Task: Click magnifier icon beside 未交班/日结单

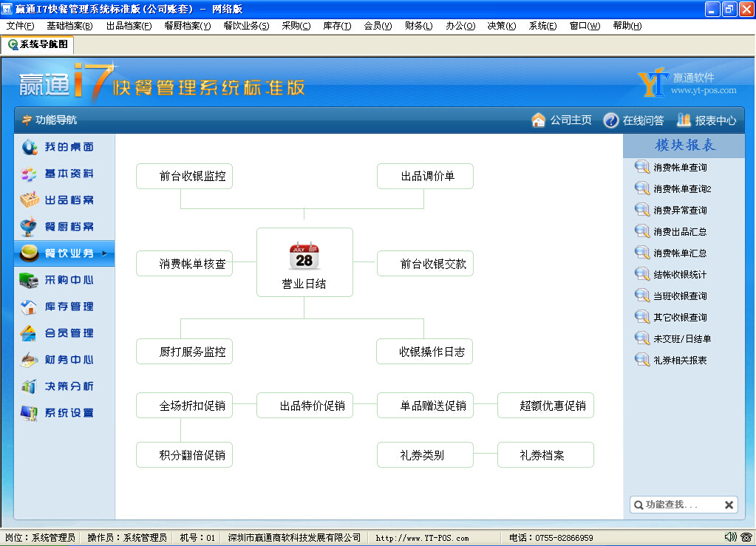Action: point(642,338)
